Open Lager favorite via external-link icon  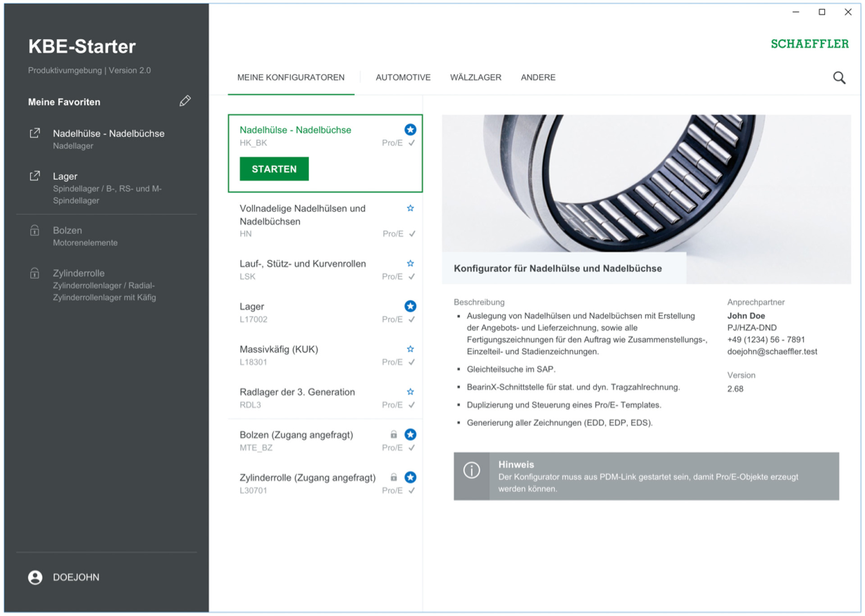(x=35, y=176)
